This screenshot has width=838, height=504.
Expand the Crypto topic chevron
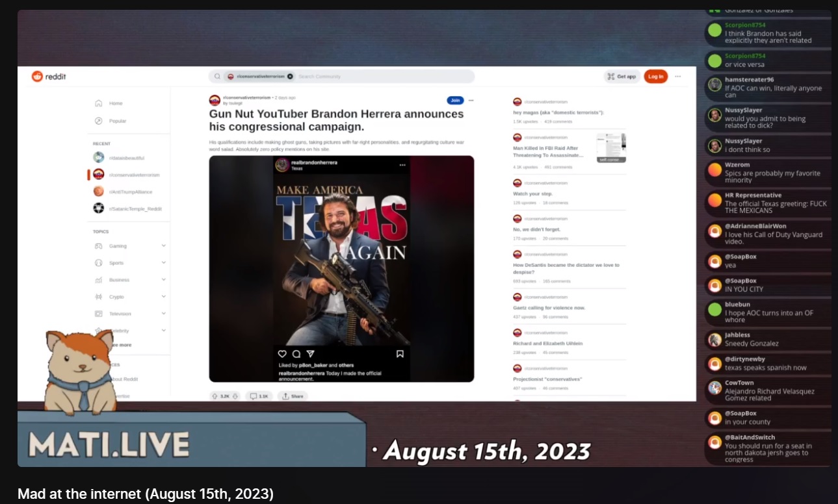[x=163, y=297]
